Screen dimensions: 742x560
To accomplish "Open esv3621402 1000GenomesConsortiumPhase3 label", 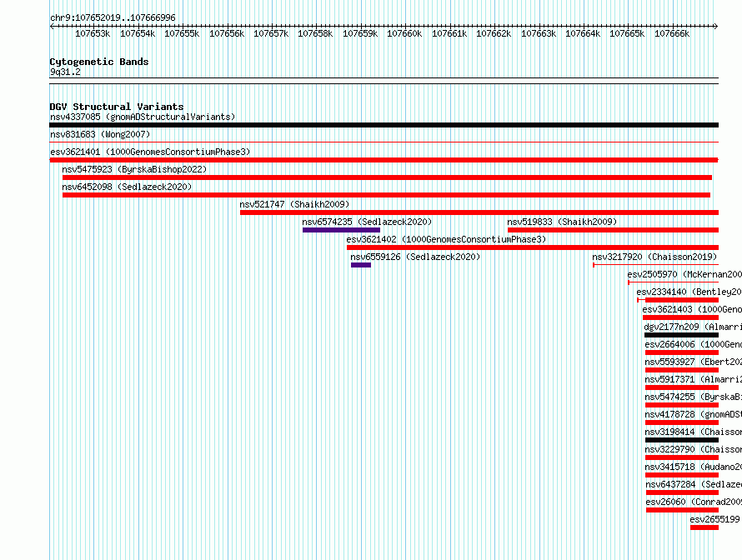I will click(x=446, y=239).
